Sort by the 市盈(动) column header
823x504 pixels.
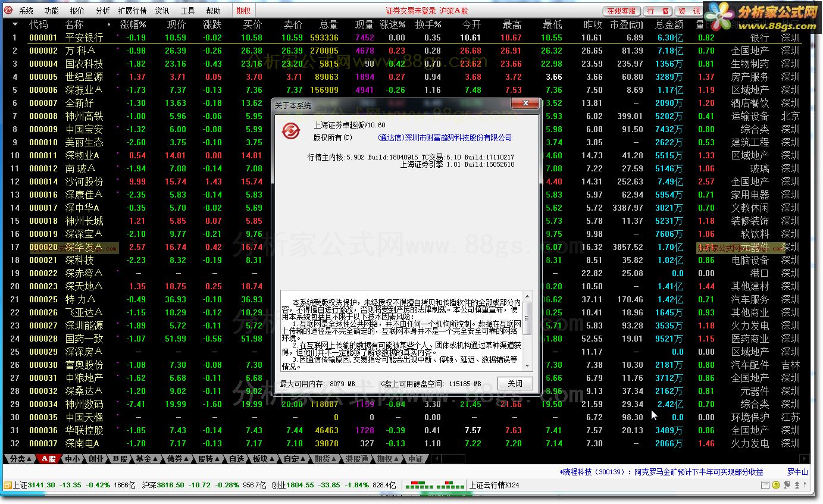pyautogui.click(x=627, y=24)
